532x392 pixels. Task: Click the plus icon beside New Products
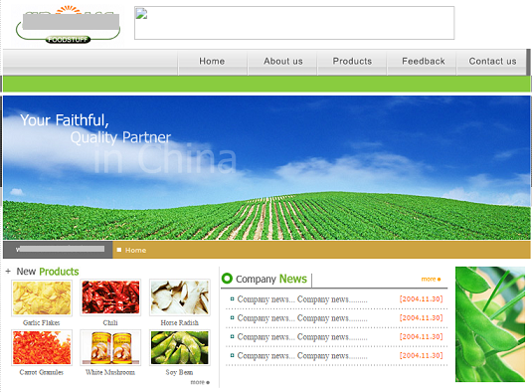(x=8, y=272)
